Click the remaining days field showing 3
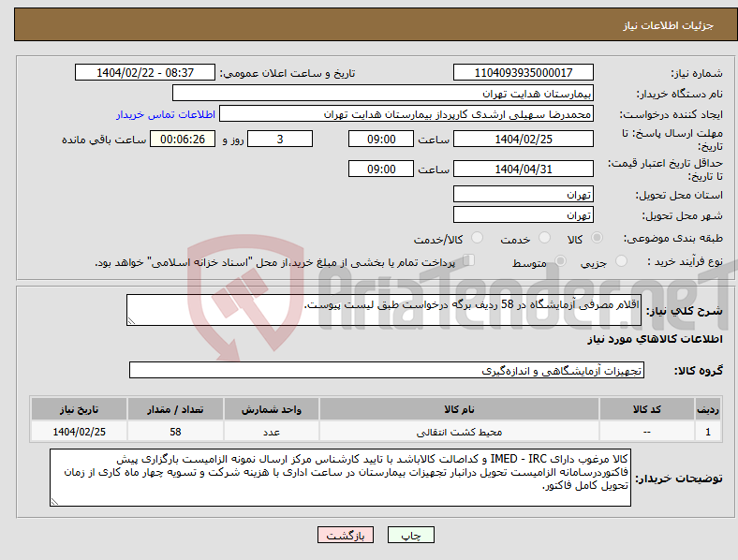 [x=280, y=139]
